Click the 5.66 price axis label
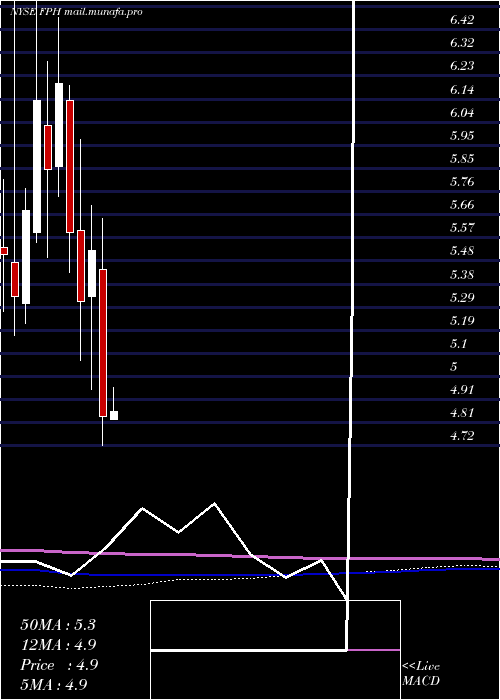 (462, 205)
